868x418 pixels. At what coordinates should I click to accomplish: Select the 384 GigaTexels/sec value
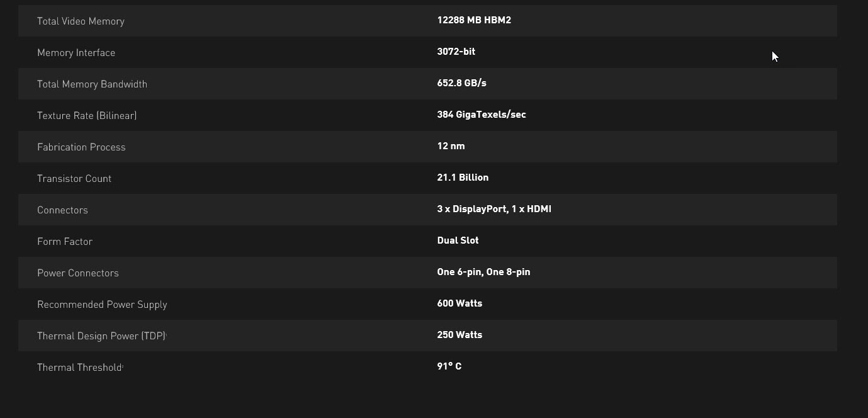click(x=481, y=115)
